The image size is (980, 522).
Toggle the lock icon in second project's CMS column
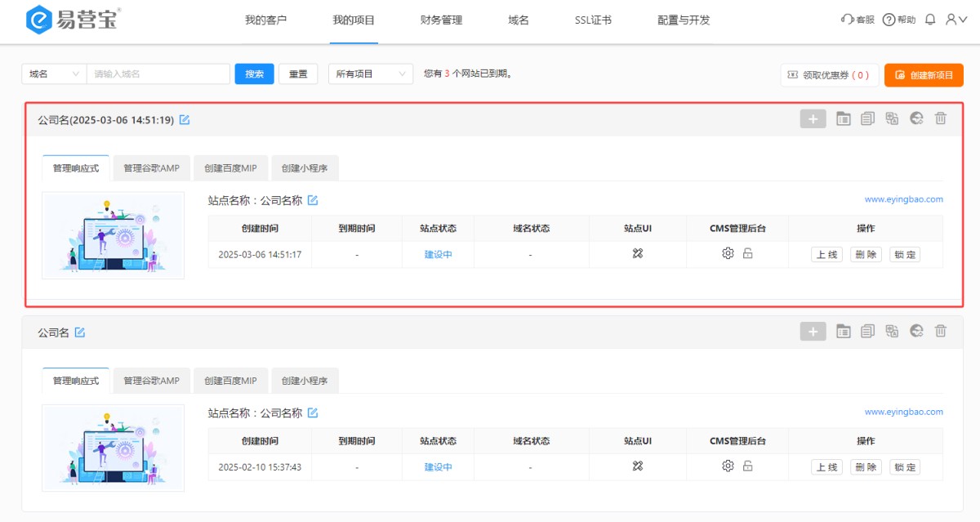[747, 466]
